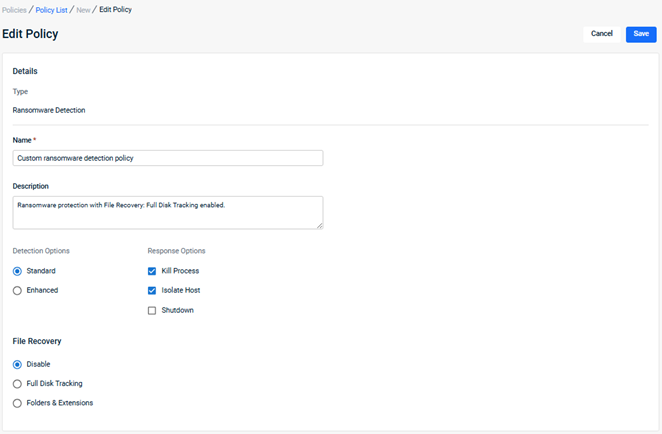Uncheck the Kill Process checkbox
Screen dimensions: 662x434
(152, 271)
